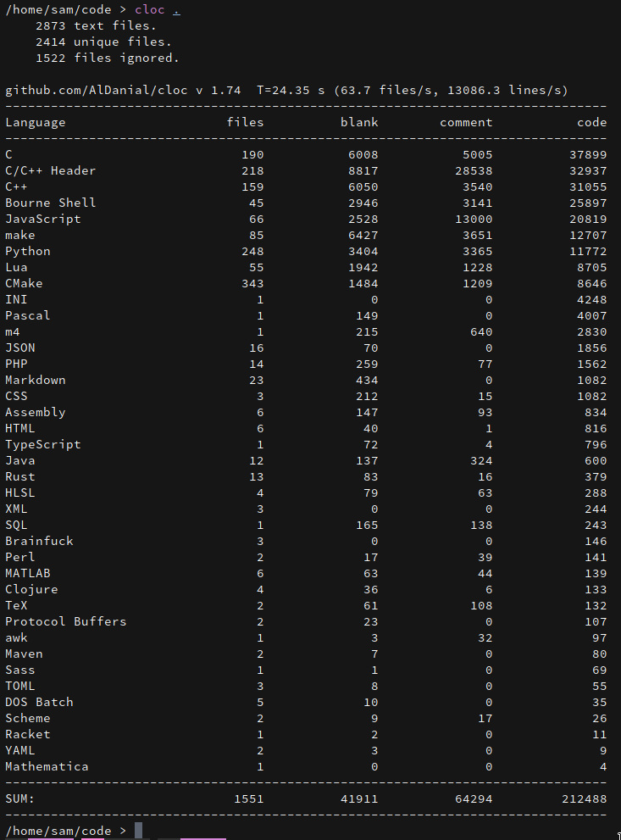Click the 'SUM:' label in totals row
621x840 pixels.
point(20,798)
